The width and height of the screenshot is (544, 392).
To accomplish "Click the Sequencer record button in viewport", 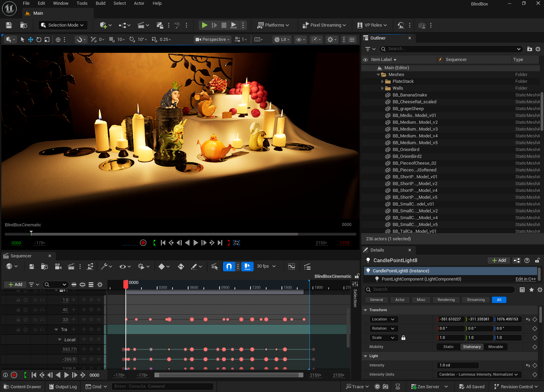I will point(143,243).
